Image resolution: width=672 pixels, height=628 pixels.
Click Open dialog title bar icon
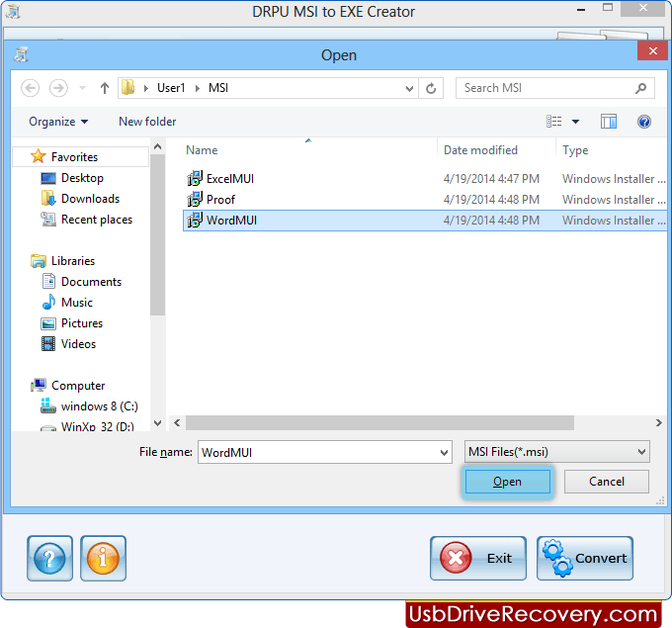coord(21,55)
